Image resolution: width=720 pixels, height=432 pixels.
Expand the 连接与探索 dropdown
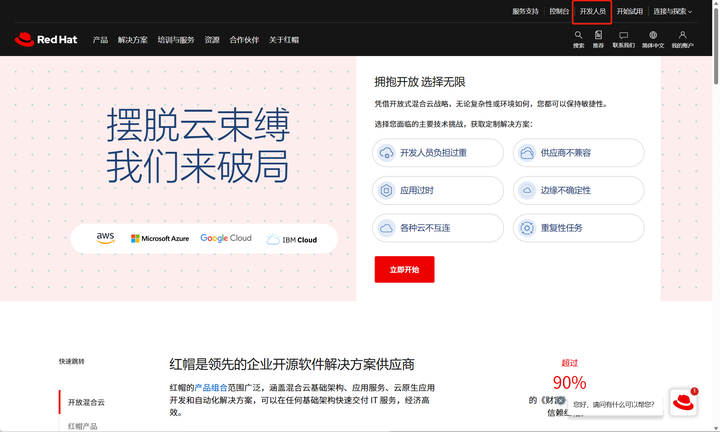click(x=673, y=11)
